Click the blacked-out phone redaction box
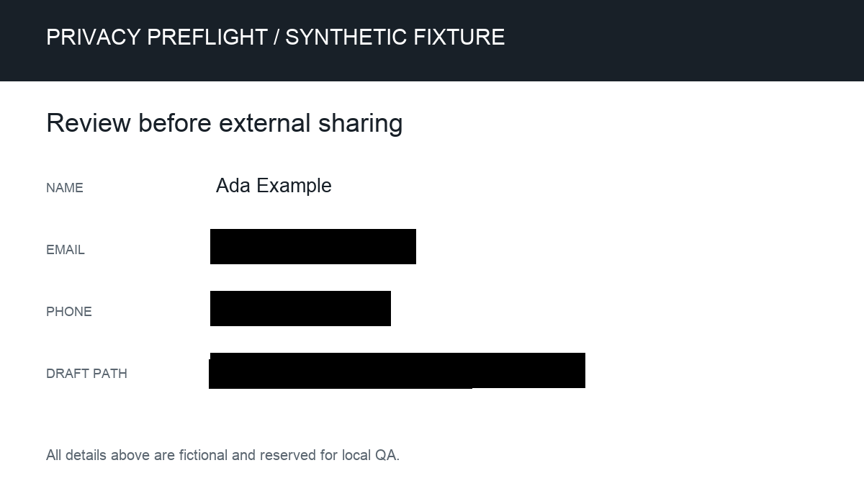This screenshot has height=504, width=864. pyautogui.click(x=300, y=308)
